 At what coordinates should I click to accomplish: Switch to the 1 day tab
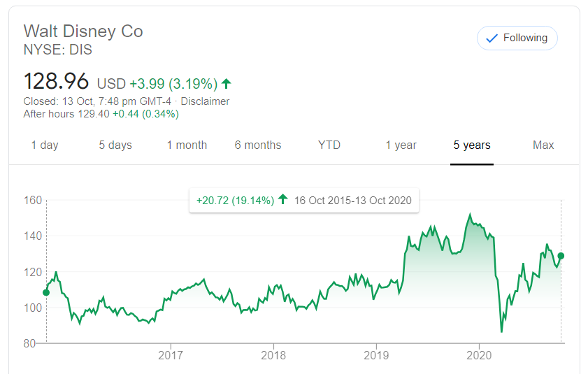pos(45,145)
